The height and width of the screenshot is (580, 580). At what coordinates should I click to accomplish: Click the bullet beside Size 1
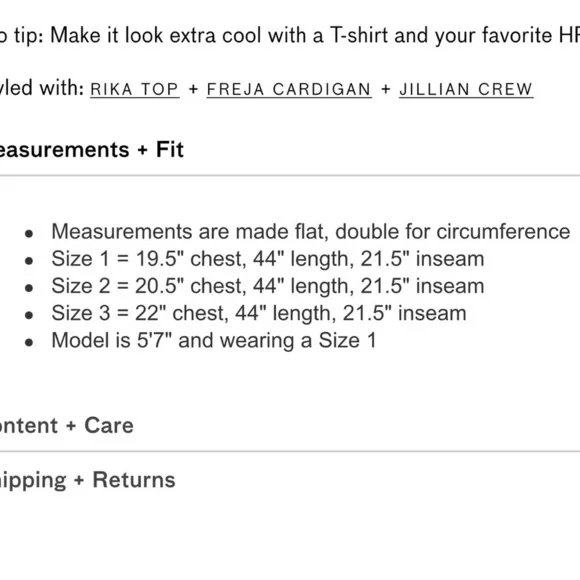coord(29,261)
